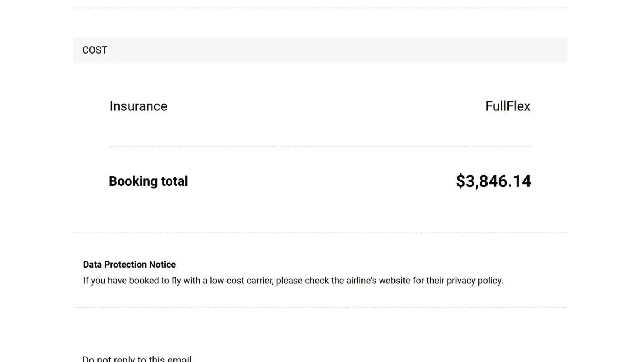Click the dollar sign in total amount
The image size is (644, 362).
pos(460,181)
